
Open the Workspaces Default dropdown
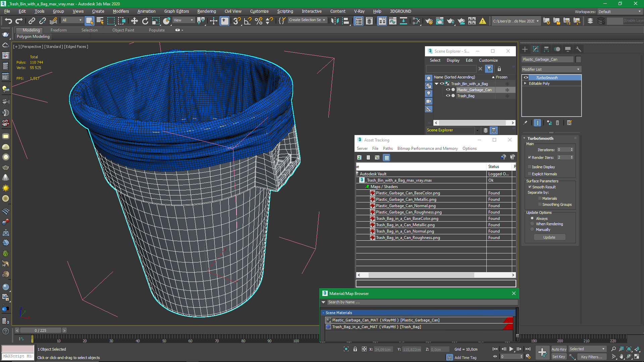point(620,12)
